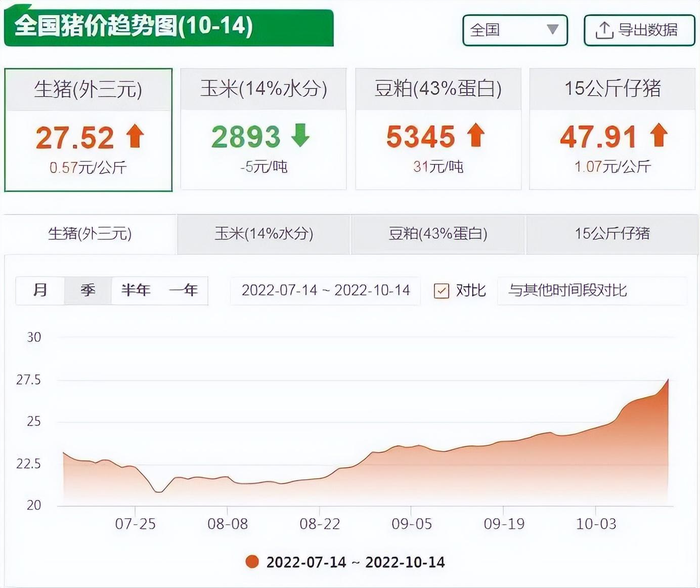Click the 全国猪价趋势图(10-14) title
700x588 pixels.
tap(134, 26)
